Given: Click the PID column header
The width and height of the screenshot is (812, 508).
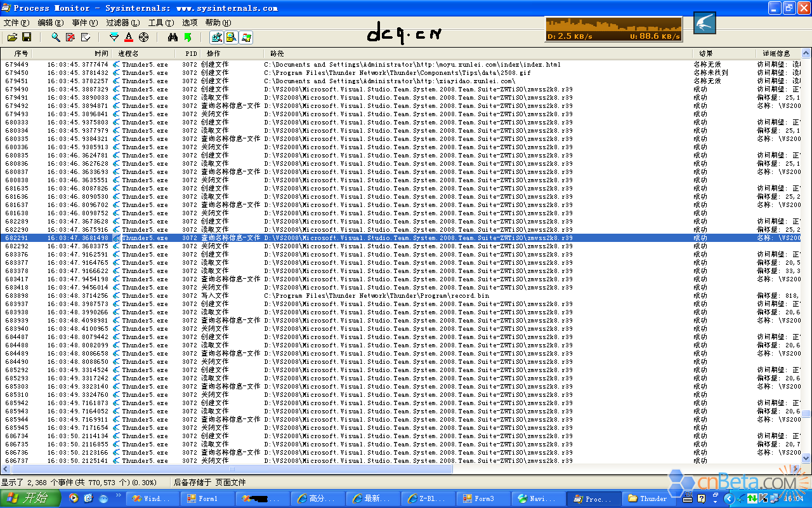Looking at the screenshot, I should [x=188, y=53].
